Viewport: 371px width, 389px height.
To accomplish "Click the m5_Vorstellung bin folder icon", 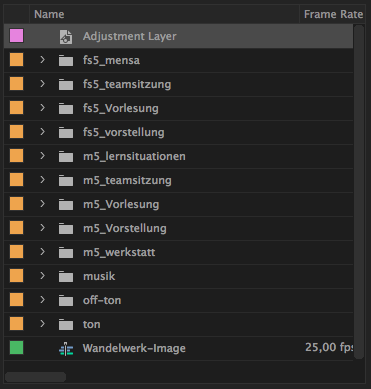I will point(66,229).
